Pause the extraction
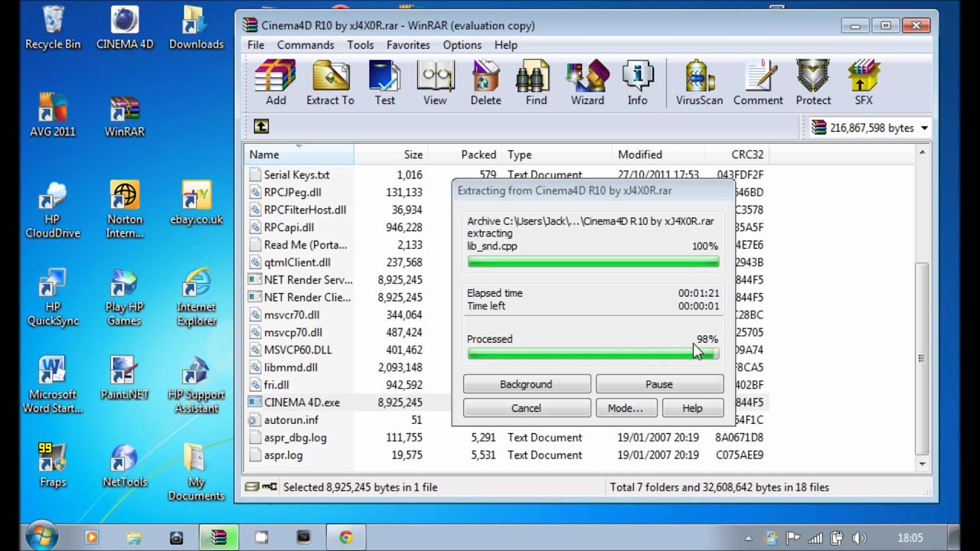The height and width of the screenshot is (551, 980). pos(659,384)
